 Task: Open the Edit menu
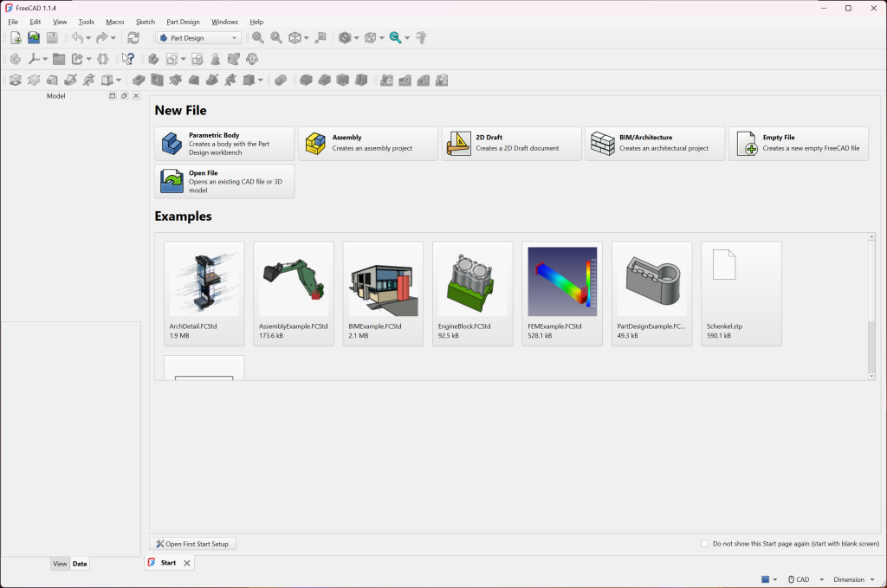pyautogui.click(x=35, y=22)
